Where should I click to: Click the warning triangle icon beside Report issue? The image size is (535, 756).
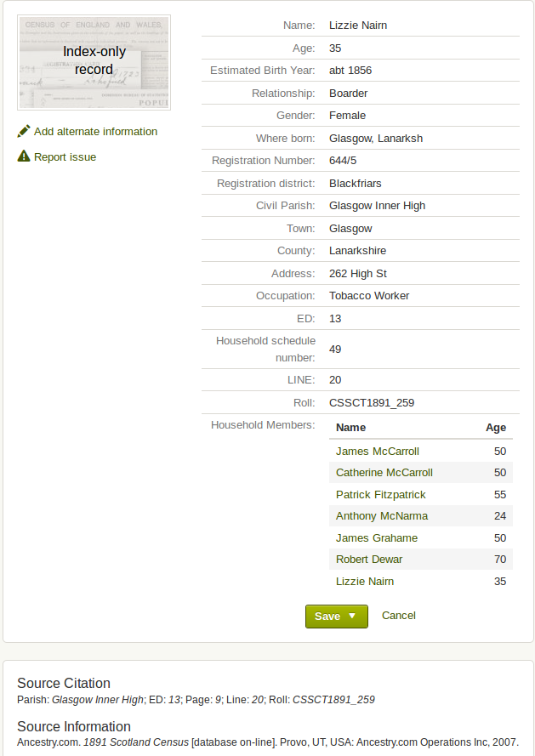tap(24, 156)
